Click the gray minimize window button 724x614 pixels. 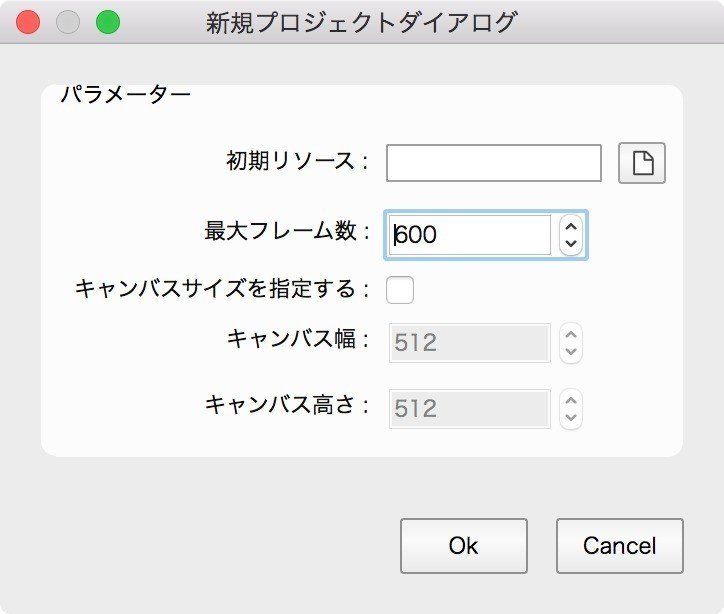pyautogui.click(x=68, y=22)
